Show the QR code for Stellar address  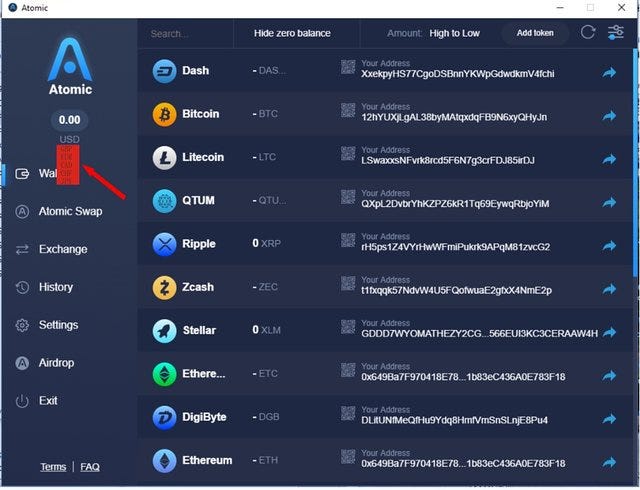[348, 327]
